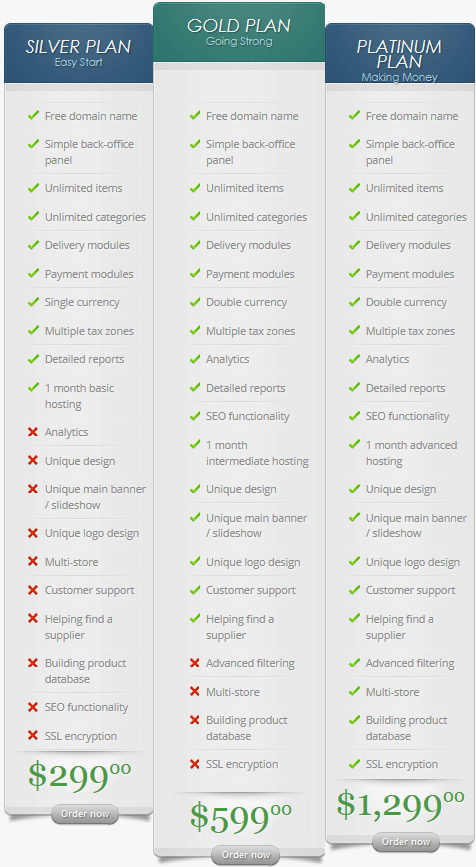This screenshot has width=476, height=867.
Task: Click the green check beside Silver Single currency
Action: coord(33,301)
